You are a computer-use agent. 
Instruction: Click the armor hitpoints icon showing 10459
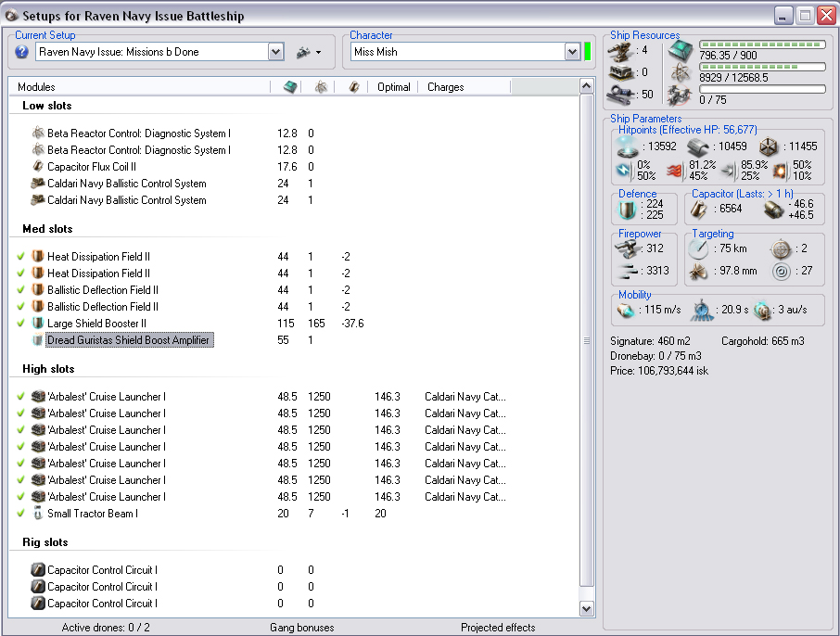click(697, 146)
